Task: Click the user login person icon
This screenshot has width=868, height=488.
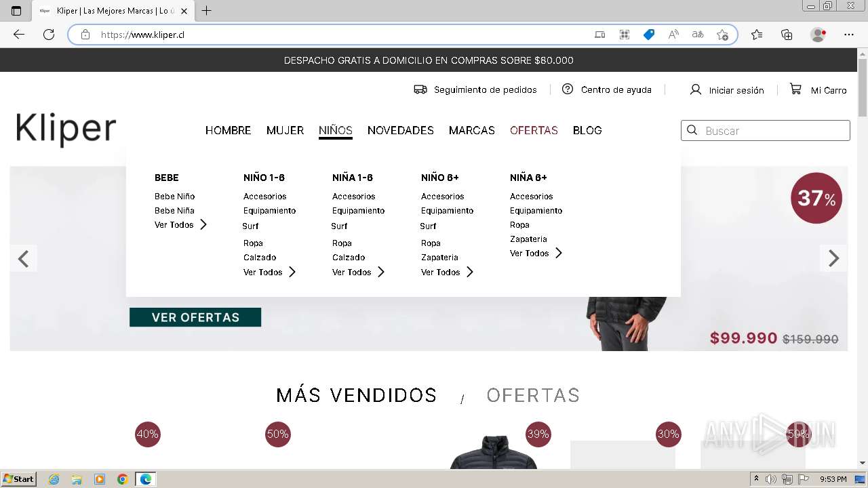Action: [695, 89]
